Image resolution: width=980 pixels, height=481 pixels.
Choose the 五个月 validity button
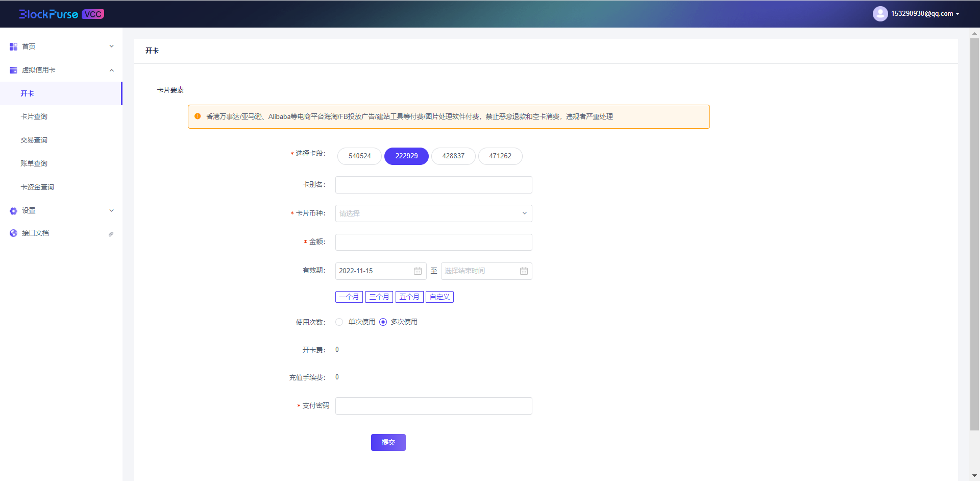pos(409,297)
